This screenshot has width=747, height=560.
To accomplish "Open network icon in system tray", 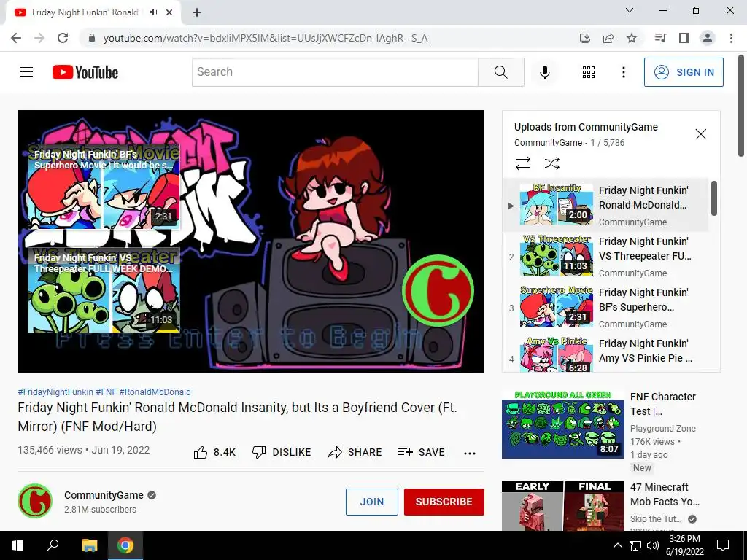I will [x=635, y=545].
